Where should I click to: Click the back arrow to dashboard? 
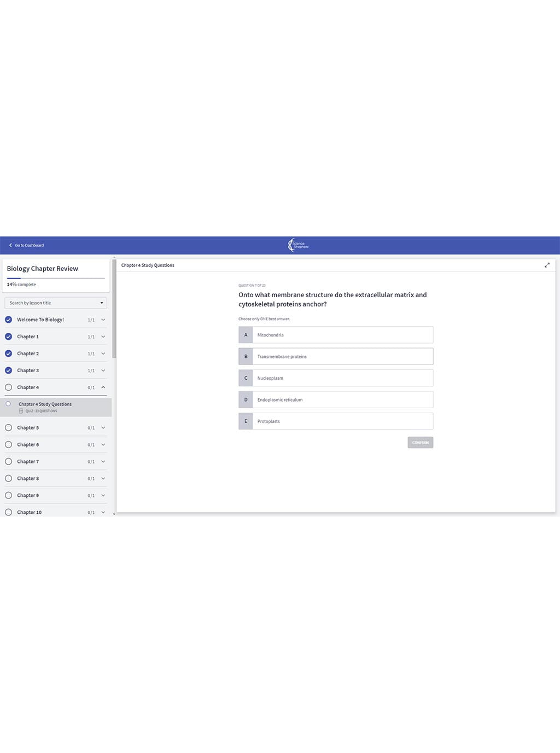(10, 245)
